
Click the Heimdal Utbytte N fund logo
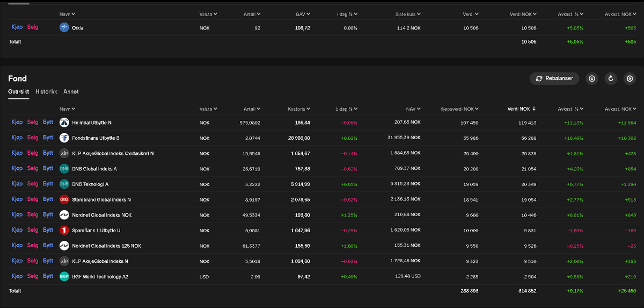[x=64, y=123]
